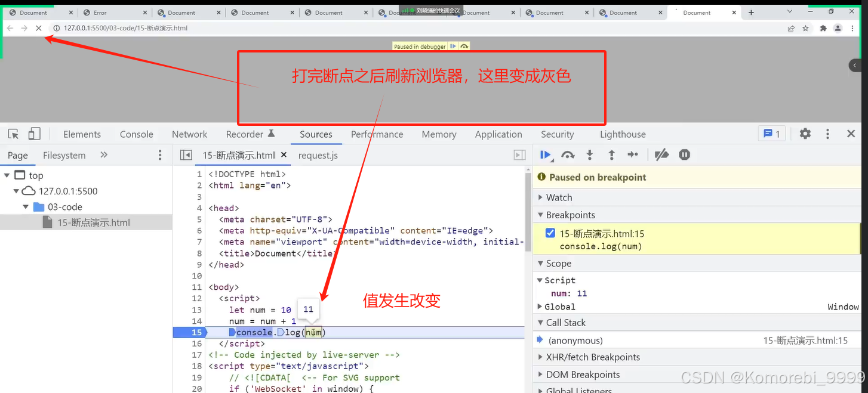Screen dimensions: 868x393
Task: Expand the Watch section
Action: [541, 197]
